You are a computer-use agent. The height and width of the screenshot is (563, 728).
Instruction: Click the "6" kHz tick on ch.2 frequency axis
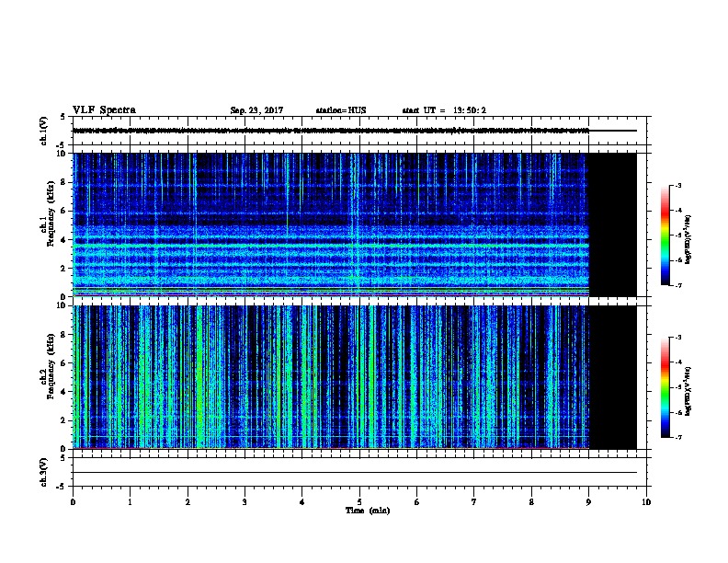[64, 363]
